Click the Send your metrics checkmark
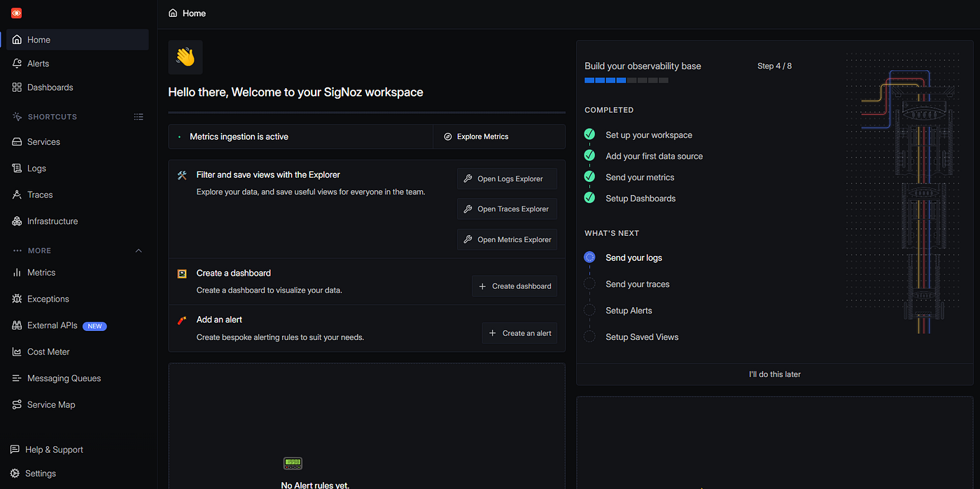The width and height of the screenshot is (980, 489). pyautogui.click(x=589, y=176)
